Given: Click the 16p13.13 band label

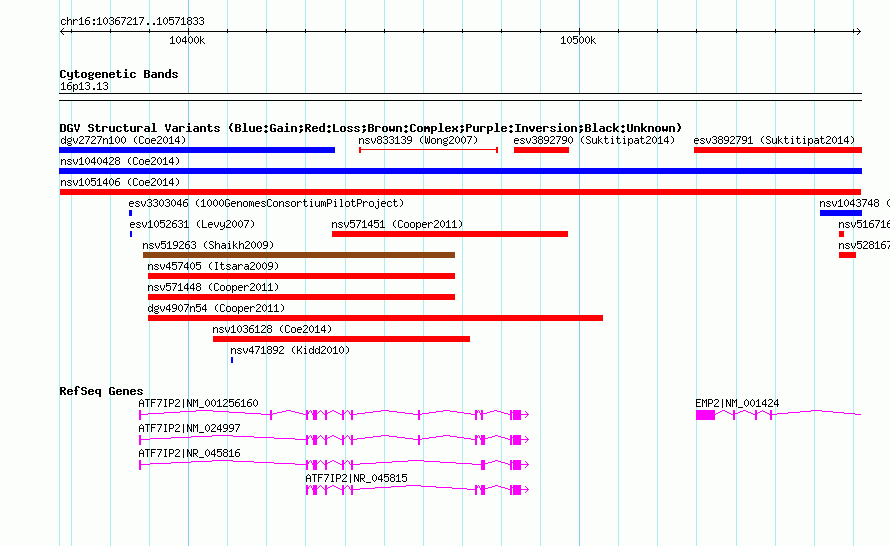Looking at the screenshot, I should [x=84, y=86].
